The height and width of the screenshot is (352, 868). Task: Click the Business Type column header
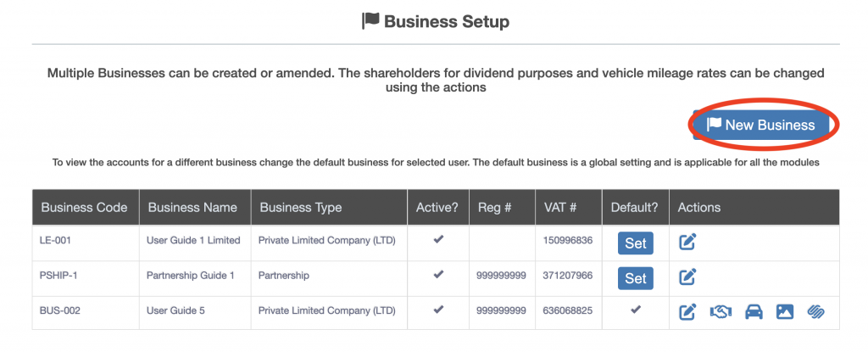(301, 207)
